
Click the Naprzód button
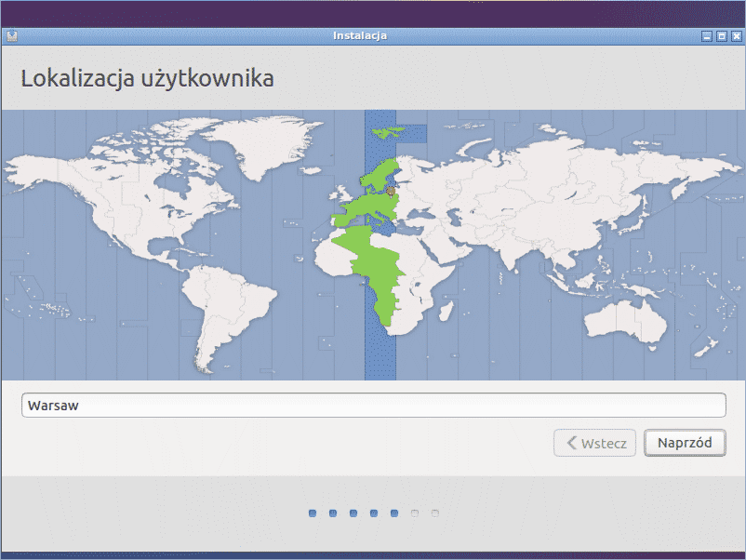(685, 443)
